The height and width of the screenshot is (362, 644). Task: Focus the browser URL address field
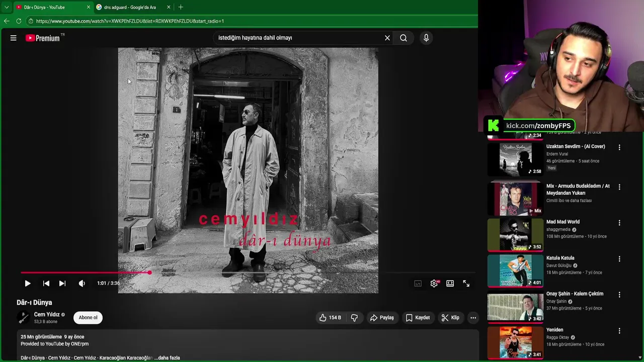tap(252, 21)
